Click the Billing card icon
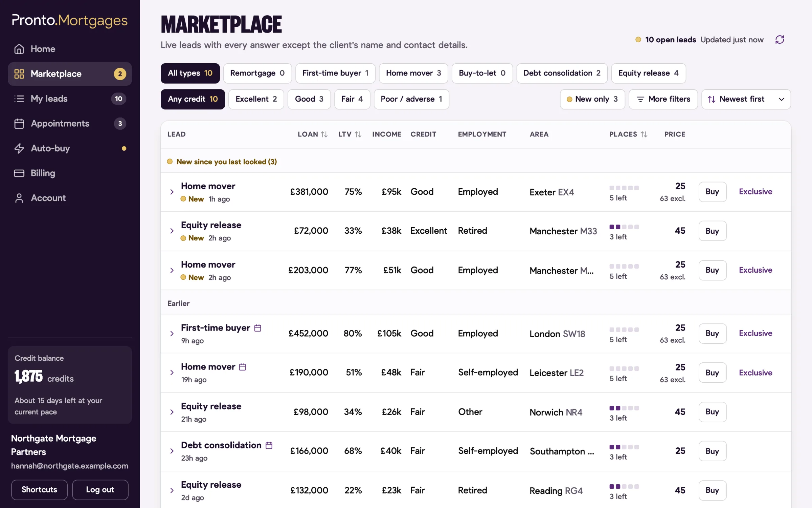The height and width of the screenshot is (508, 812). tap(19, 173)
